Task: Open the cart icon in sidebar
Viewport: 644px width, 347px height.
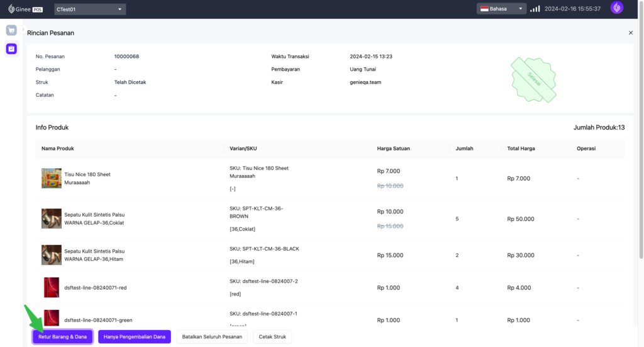Action: pos(11,30)
